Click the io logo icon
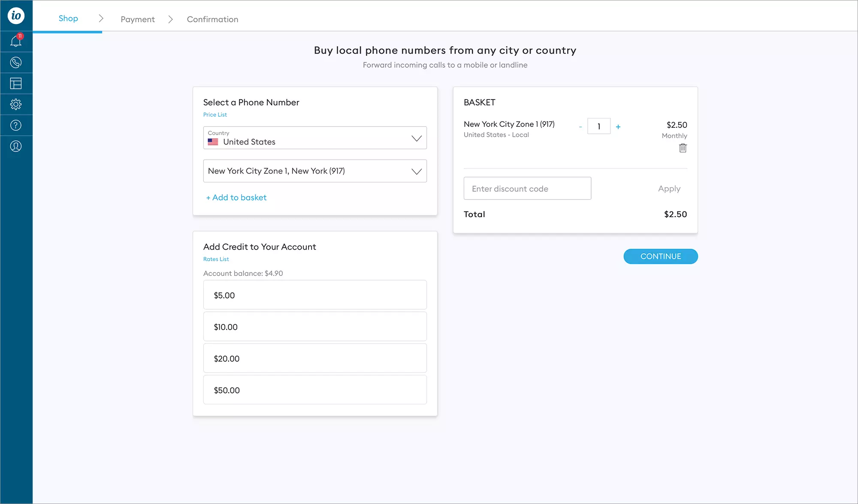This screenshot has height=504, width=858. tap(16, 16)
